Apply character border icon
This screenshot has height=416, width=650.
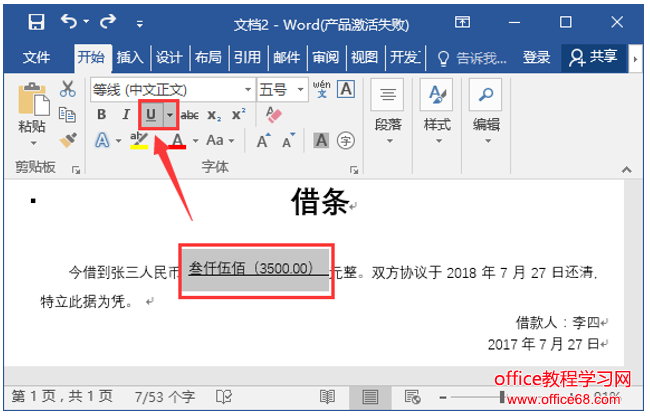346,89
